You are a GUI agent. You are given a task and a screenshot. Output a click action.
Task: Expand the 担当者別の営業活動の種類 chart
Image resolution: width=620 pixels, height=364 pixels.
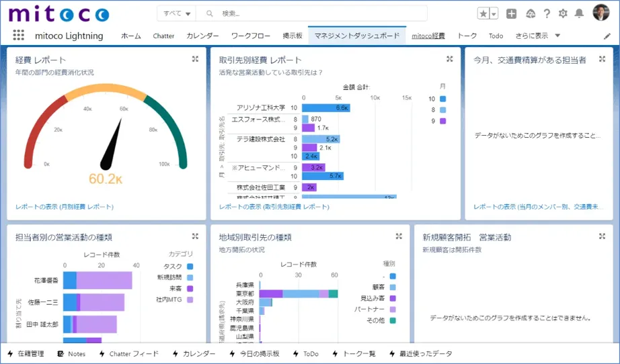coord(195,236)
